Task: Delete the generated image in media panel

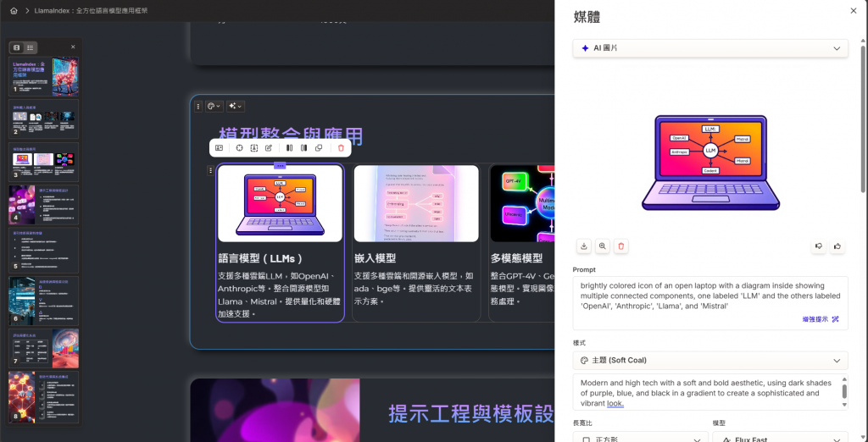Action: pos(621,246)
